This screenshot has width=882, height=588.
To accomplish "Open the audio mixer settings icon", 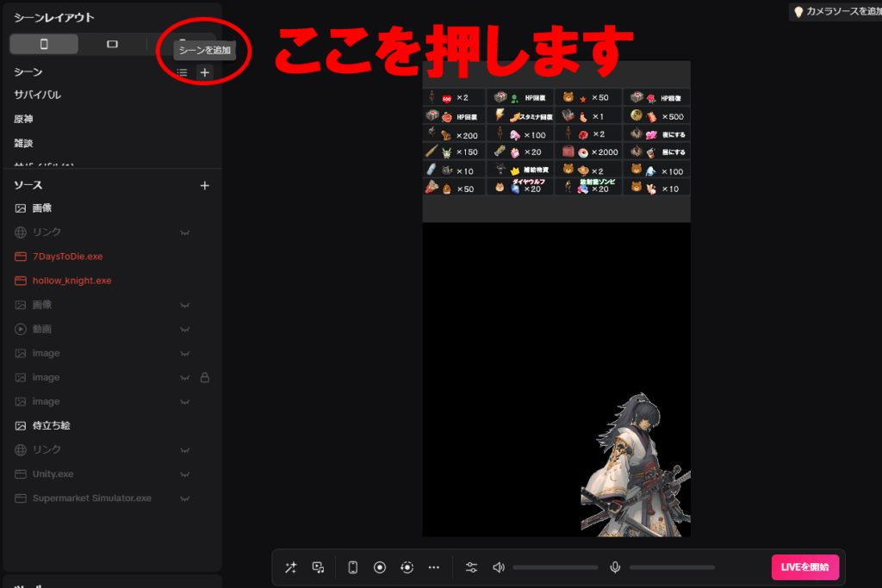I will coord(471,567).
